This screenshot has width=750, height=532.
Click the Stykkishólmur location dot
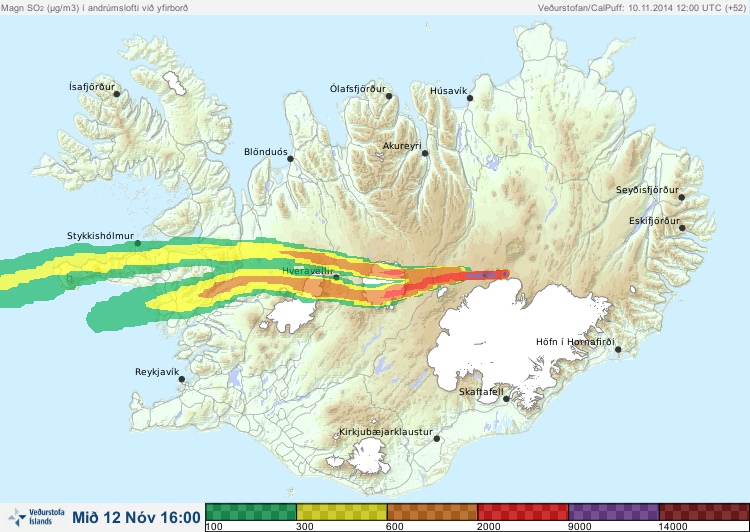138,244
